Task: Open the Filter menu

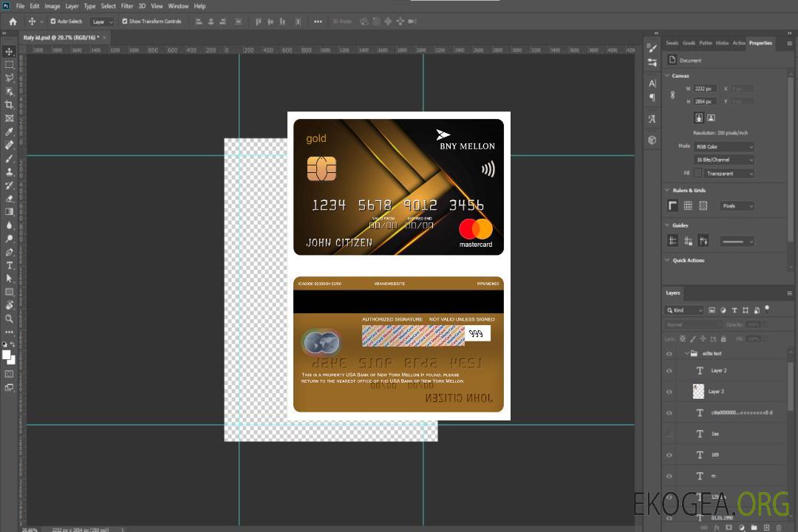Action: 127,6
